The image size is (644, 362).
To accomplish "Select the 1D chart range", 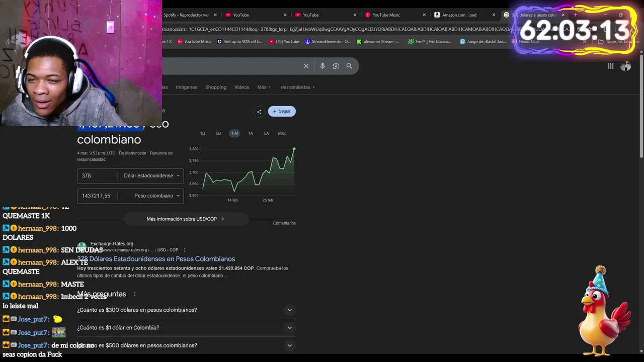I will [203, 133].
